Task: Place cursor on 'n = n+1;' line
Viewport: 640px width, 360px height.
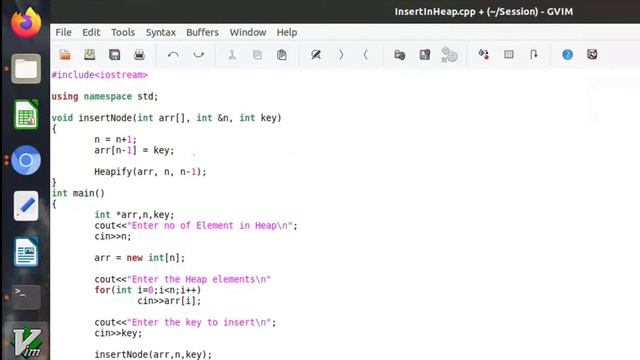Action: click(116, 140)
